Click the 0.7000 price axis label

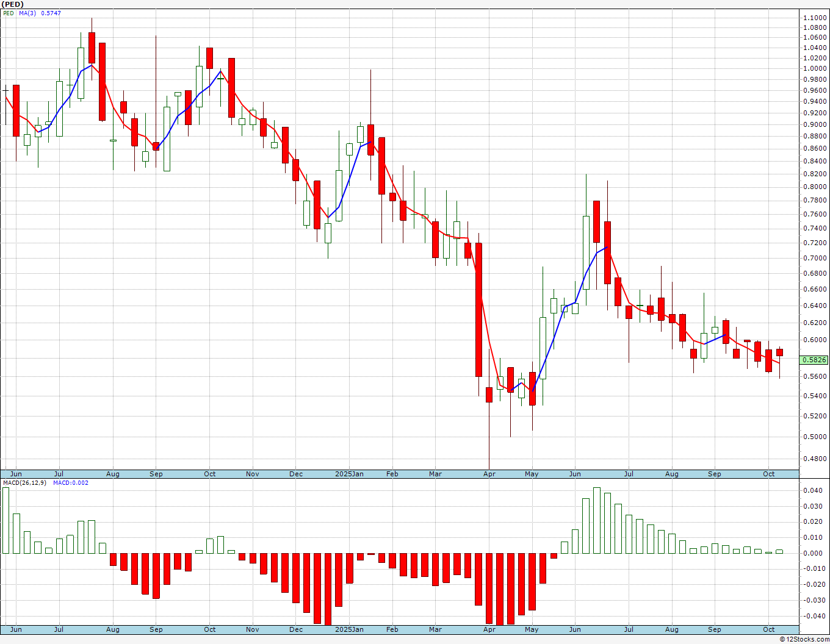click(815, 258)
